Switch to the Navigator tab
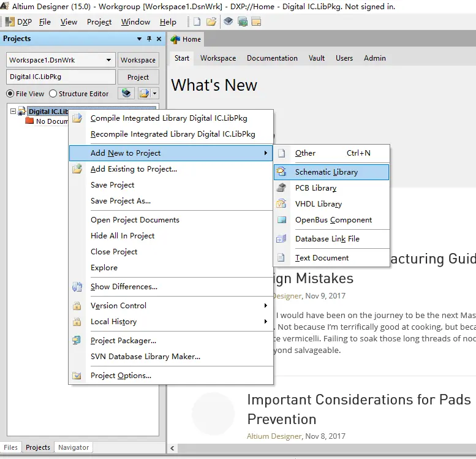This screenshot has height=459, width=476. (74, 447)
